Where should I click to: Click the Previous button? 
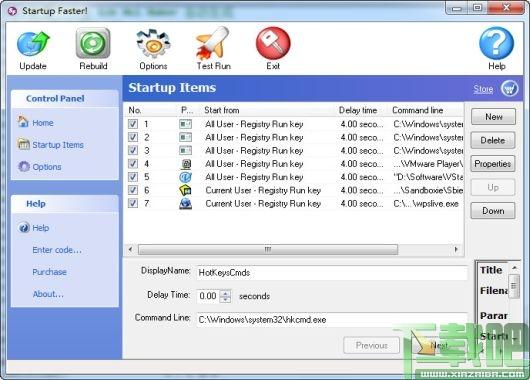(371, 346)
